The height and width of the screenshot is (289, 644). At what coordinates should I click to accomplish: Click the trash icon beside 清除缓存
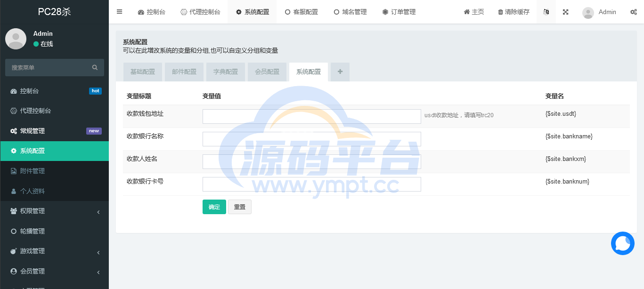point(500,12)
